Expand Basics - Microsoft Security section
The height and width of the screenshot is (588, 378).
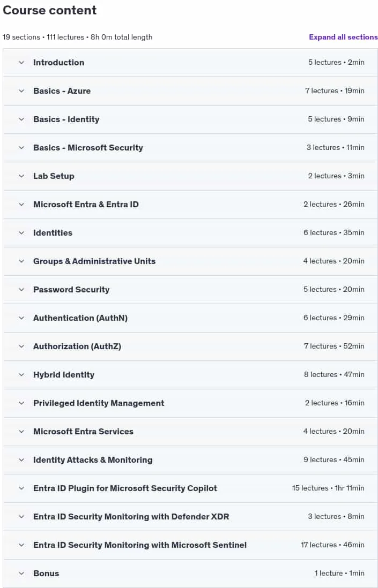pyautogui.click(x=190, y=148)
